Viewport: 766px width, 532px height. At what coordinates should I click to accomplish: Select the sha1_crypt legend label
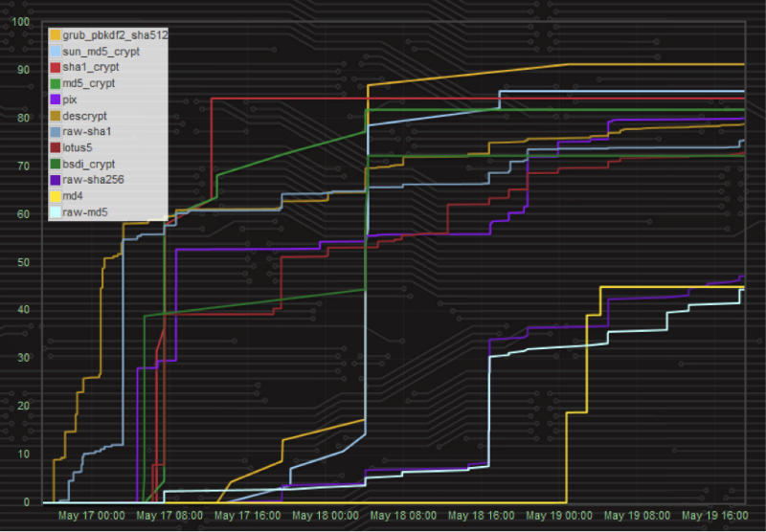tap(91, 67)
